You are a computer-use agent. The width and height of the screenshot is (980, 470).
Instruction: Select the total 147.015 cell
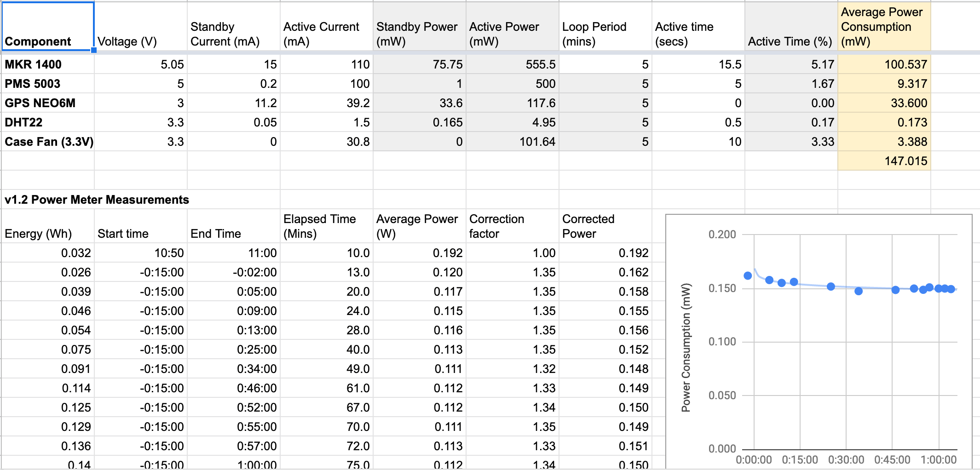coord(884,161)
